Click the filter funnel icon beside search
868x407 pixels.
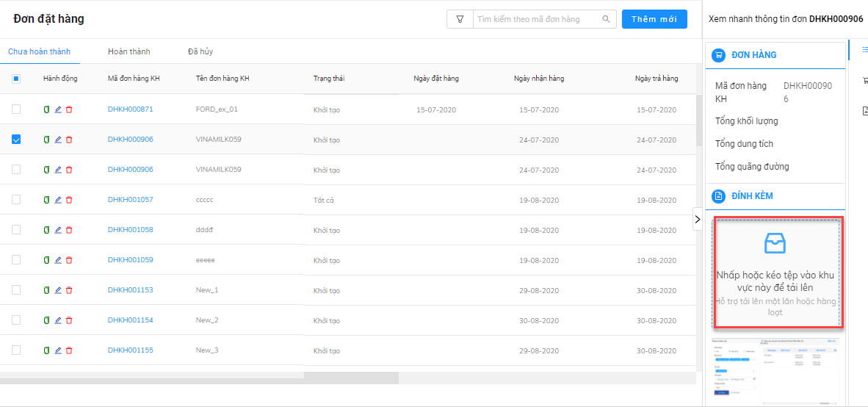tap(460, 19)
